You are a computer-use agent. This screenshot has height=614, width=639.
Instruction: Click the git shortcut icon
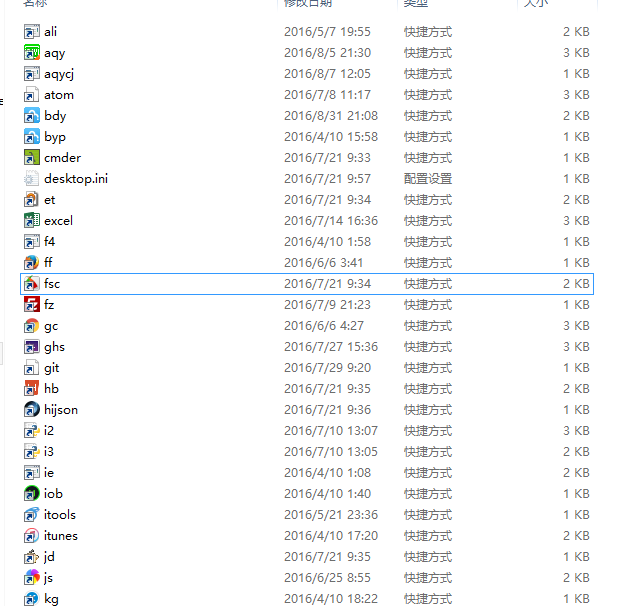(32, 368)
